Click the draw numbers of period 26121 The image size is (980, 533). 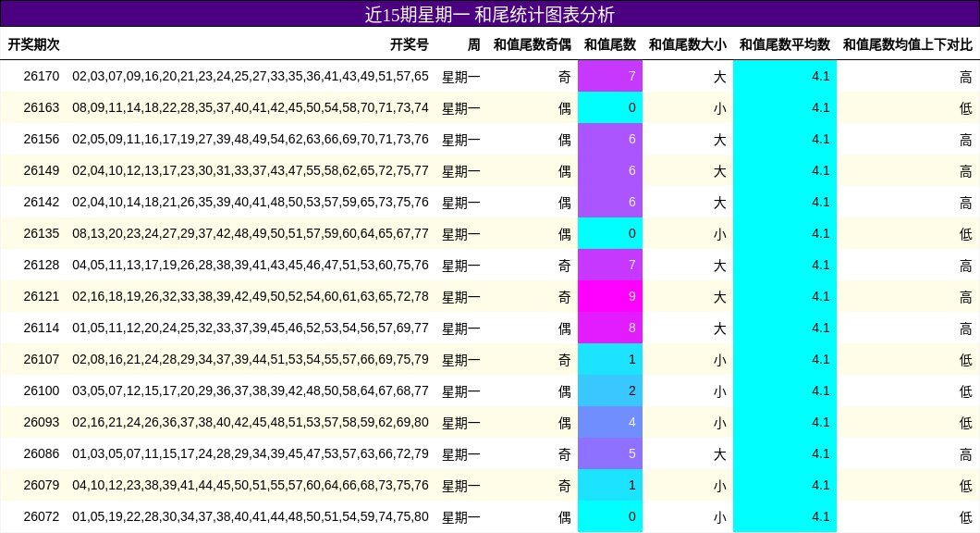point(251,296)
